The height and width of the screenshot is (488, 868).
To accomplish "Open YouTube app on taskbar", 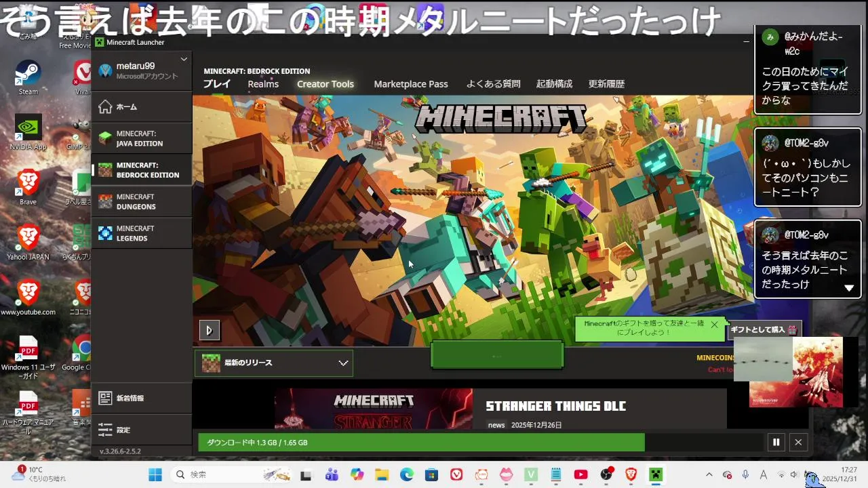I will tap(581, 475).
